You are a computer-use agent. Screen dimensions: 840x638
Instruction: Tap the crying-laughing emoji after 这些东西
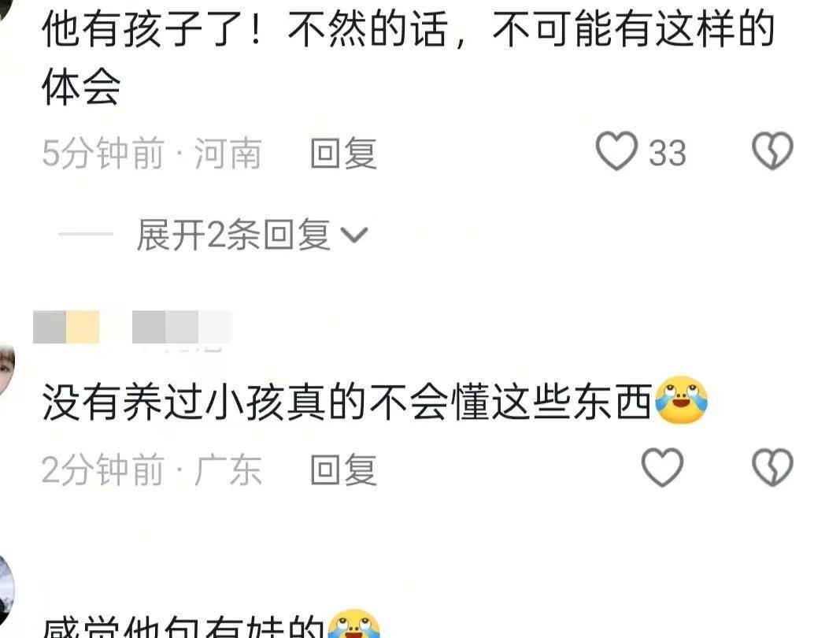(681, 400)
